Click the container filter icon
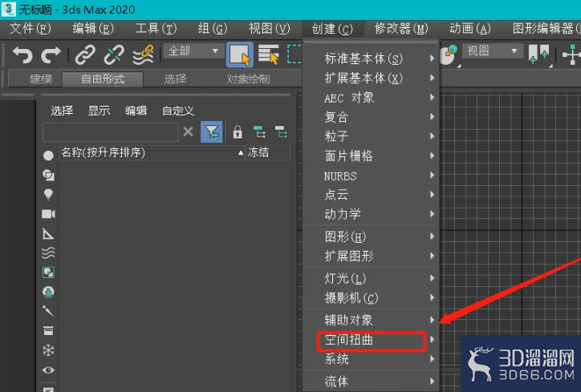 point(48,330)
